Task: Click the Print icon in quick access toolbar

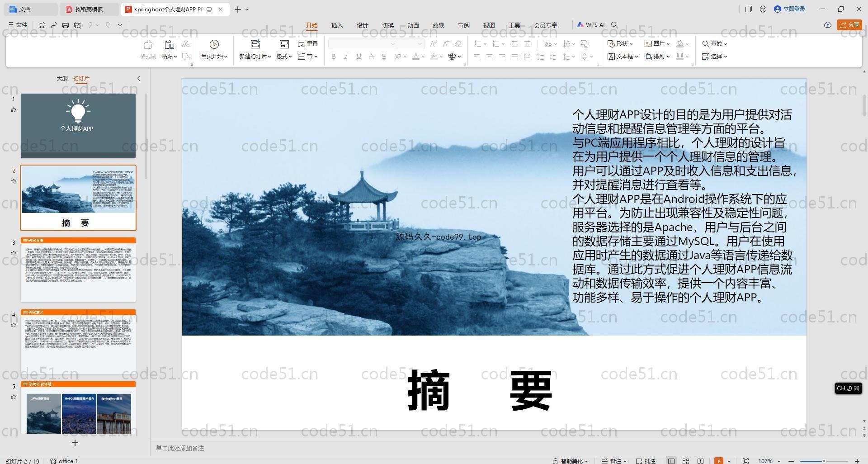Action: [66, 25]
